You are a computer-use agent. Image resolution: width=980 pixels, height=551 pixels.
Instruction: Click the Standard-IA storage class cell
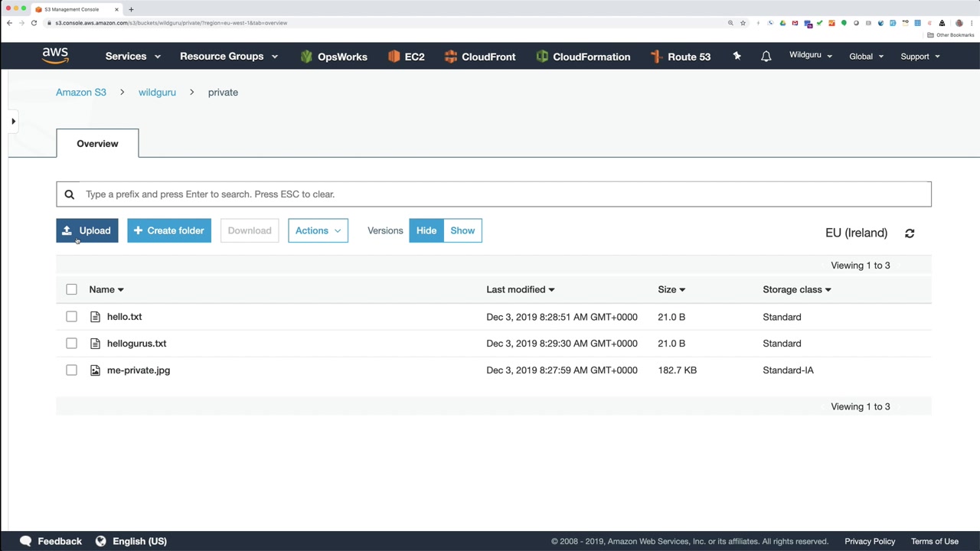788,370
